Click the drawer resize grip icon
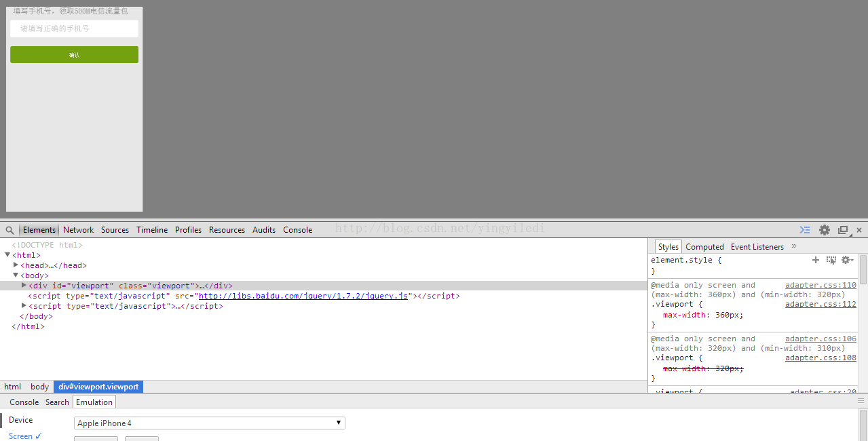This screenshot has height=441, width=868. (861, 402)
